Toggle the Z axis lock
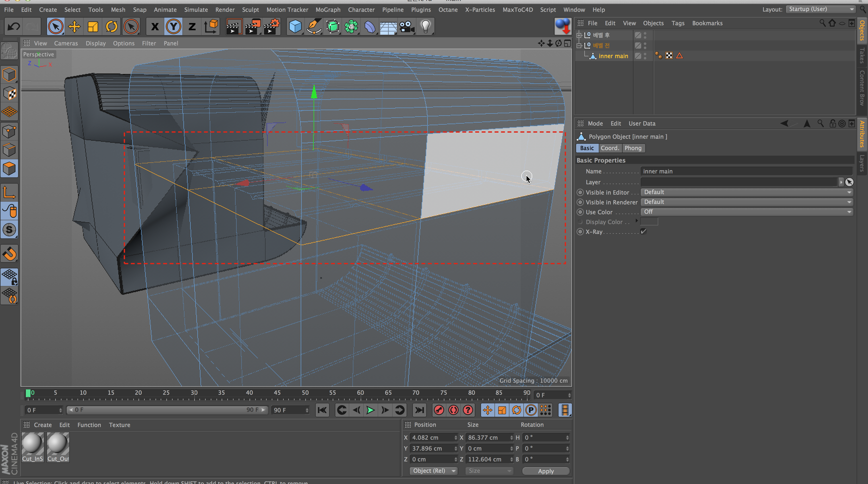This screenshot has height=484, width=868. click(x=192, y=26)
